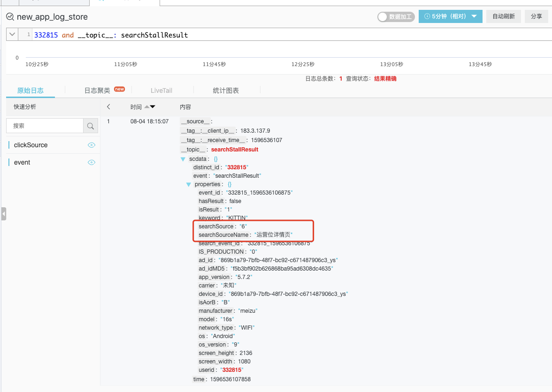Click the os value Android

pos(223,336)
